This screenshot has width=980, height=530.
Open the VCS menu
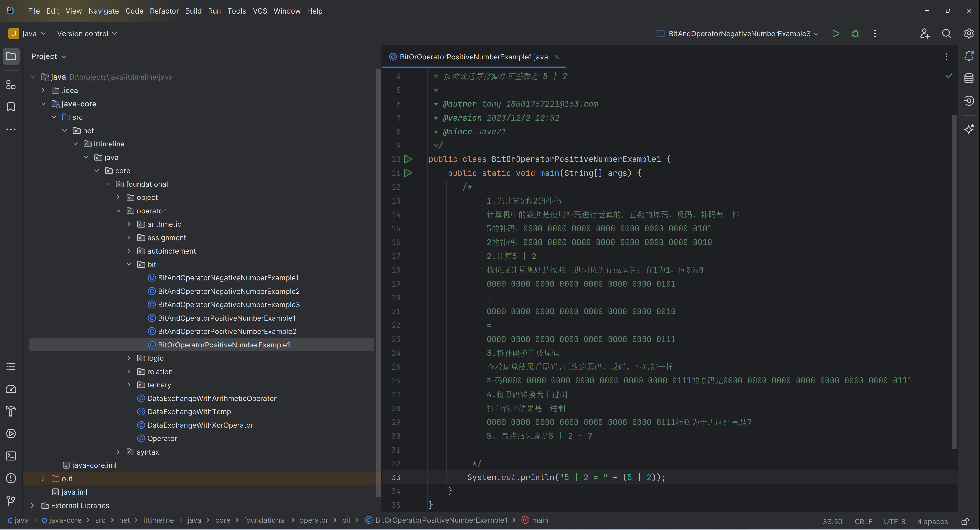click(260, 11)
